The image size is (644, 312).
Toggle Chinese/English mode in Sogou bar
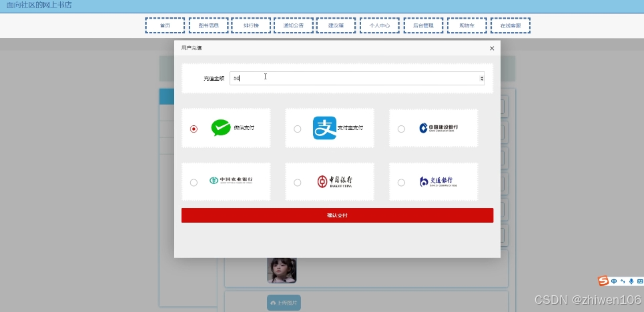pos(614,281)
